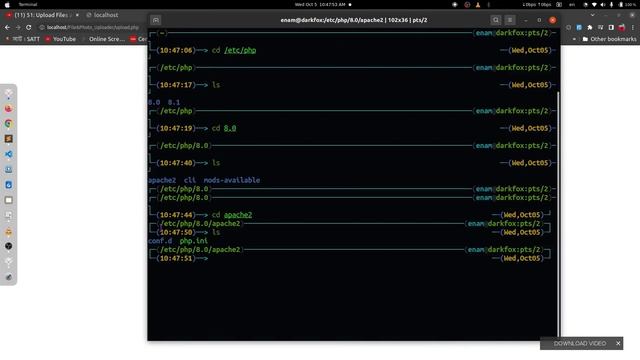Click the new tab icon in terminal titlebar

point(156,20)
